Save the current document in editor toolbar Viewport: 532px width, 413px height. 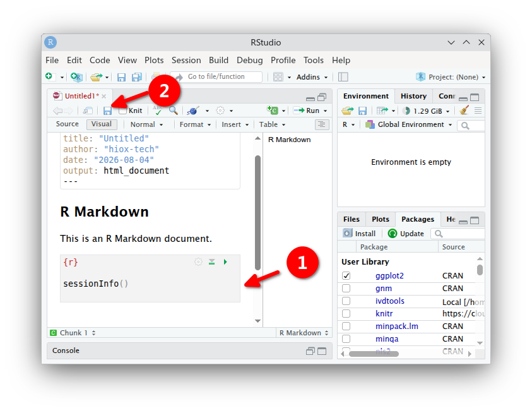(x=107, y=111)
